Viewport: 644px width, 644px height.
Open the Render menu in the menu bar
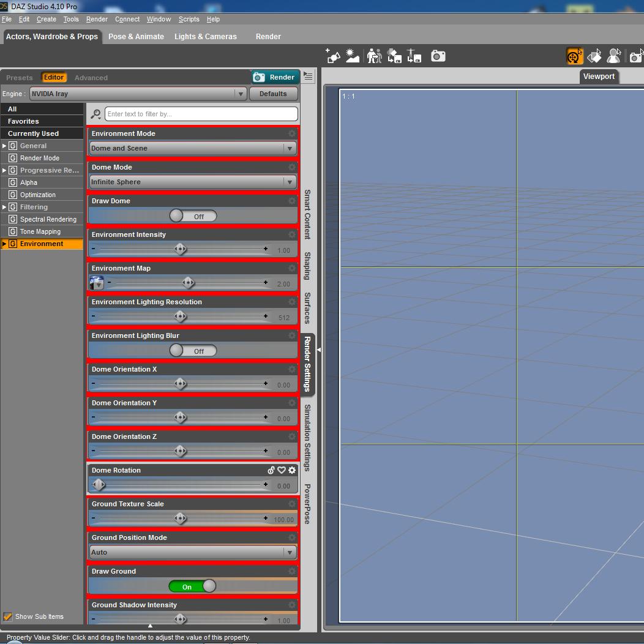[x=97, y=20]
